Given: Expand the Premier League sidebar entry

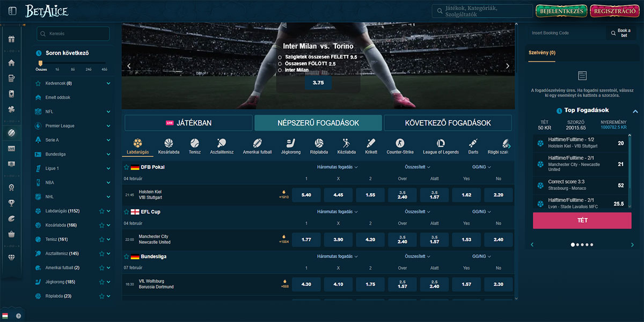Looking at the screenshot, I should [108, 126].
